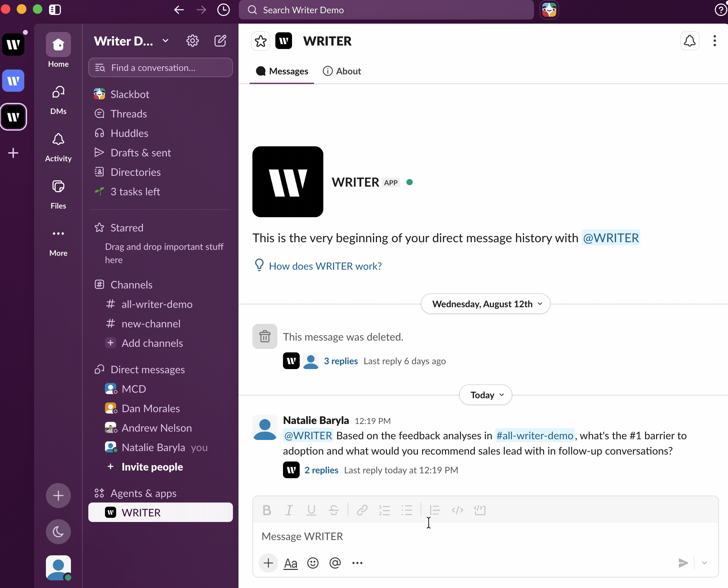Toggle italic formatting
728x588 pixels.
coord(289,510)
